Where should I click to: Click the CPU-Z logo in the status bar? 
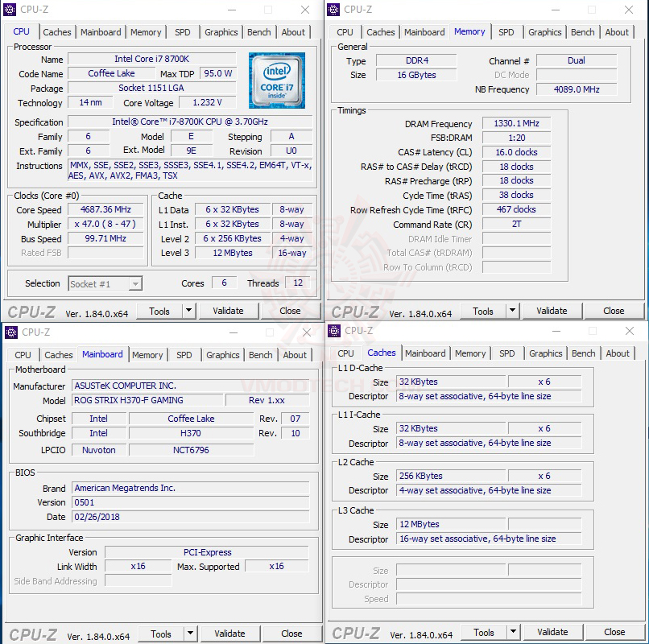(x=32, y=311)
